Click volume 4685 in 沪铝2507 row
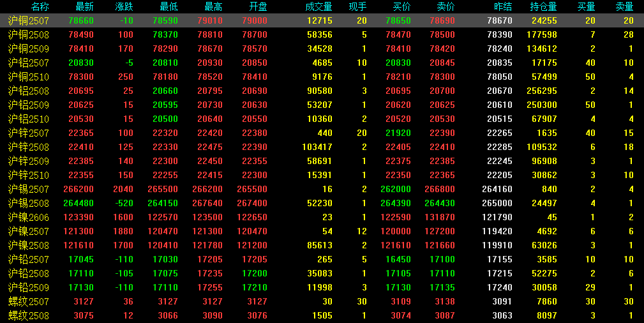644x323 pixels. [x=322, y=63]
